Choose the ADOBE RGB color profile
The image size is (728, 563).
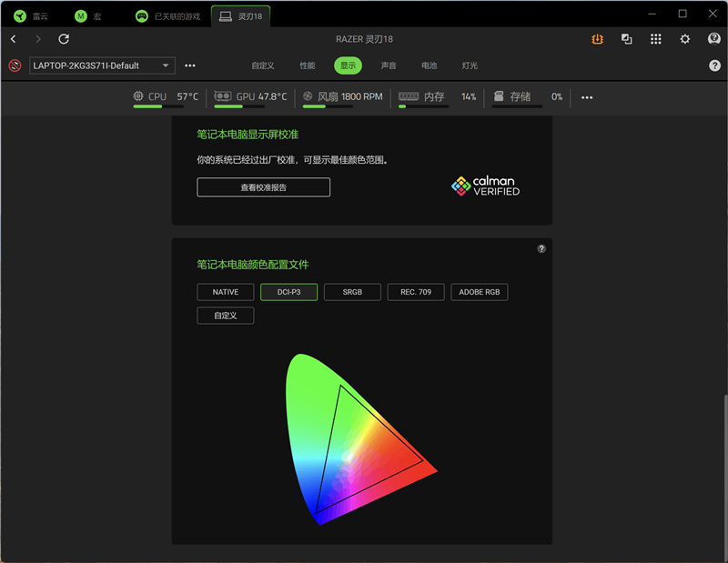[479, 292]
